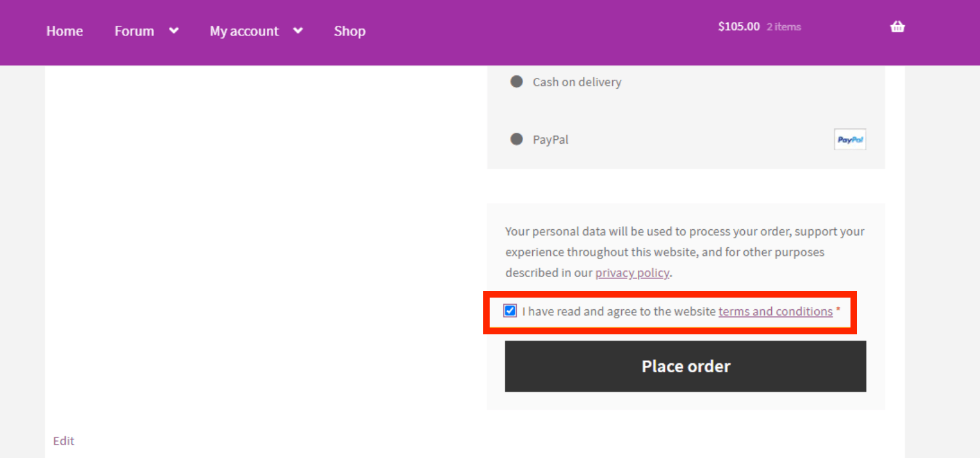Open the Shop menu item
Image resolution: width=980 pixels, height=458 pixels.
pyautogui.click(x=350, y=31)
